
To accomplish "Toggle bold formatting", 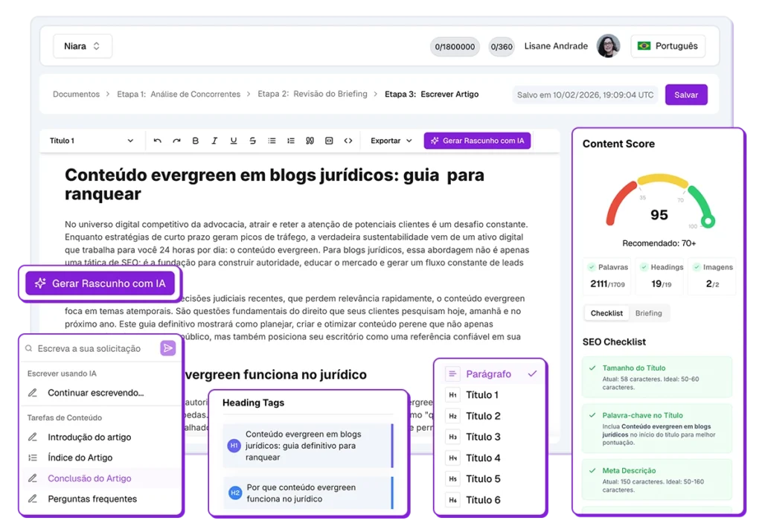I will pyautogui.click(x=196, y=141).
